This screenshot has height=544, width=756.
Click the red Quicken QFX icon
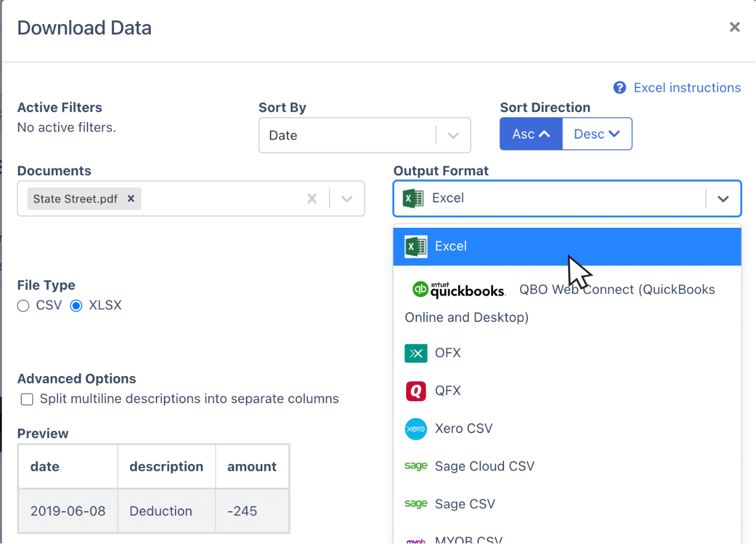(416, 391)
